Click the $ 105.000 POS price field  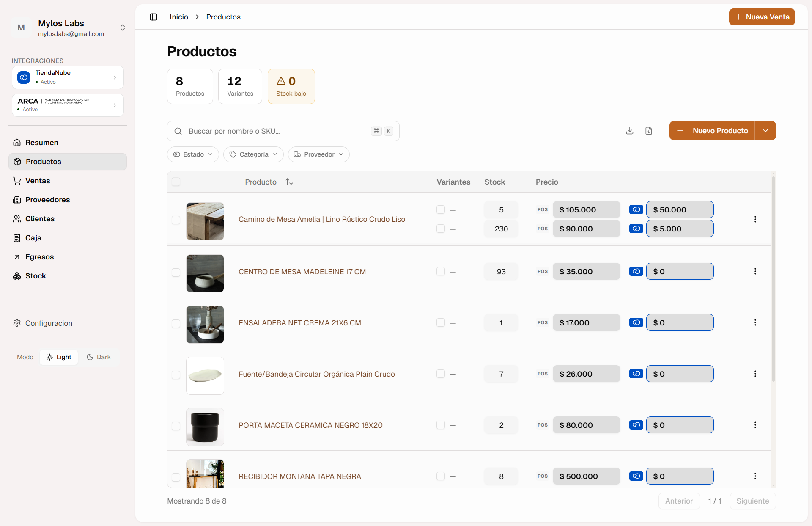pyautogui.click(x=586, y=209)
